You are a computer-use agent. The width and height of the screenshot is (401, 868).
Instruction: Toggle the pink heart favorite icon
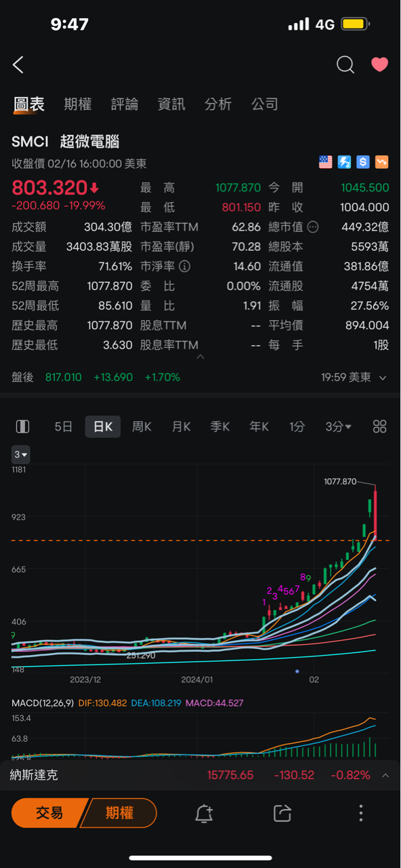pos(379,64)
